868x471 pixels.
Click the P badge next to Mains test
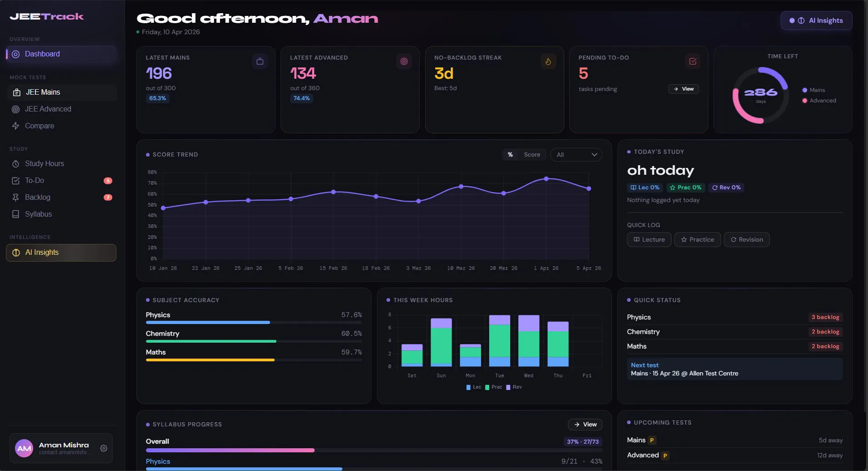click(x=652, y=441)
